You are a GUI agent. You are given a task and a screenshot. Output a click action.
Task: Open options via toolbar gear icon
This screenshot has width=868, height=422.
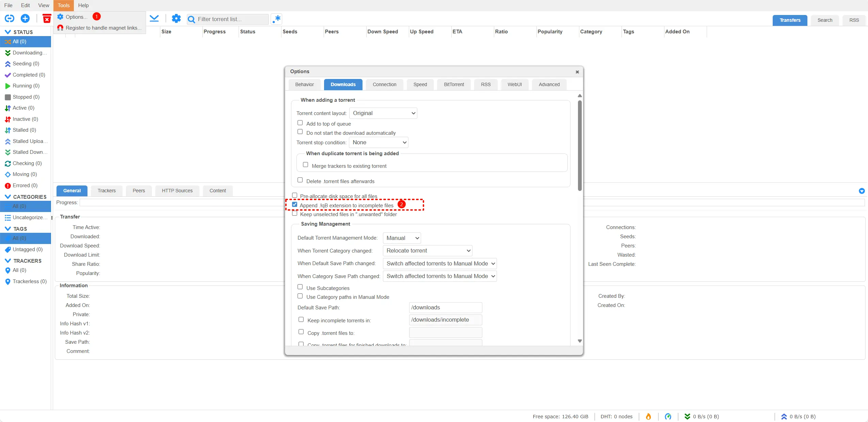(176, 19)
